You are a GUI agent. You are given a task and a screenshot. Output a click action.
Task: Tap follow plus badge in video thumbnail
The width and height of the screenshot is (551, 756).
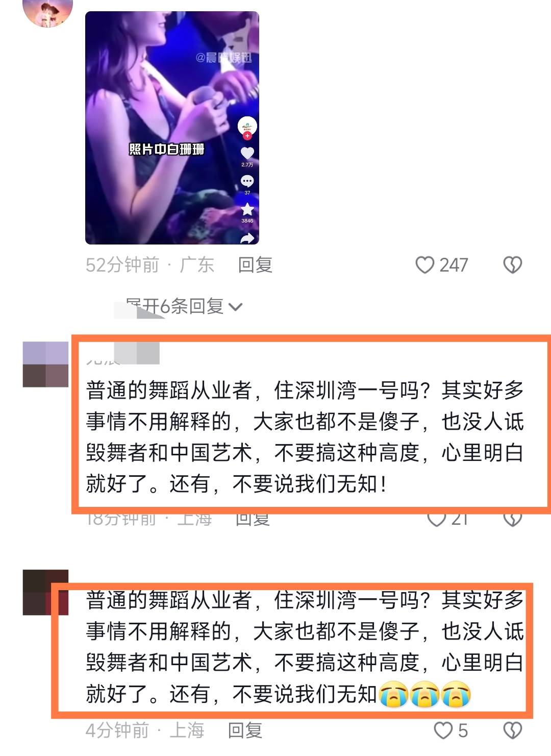coord(247,136)
